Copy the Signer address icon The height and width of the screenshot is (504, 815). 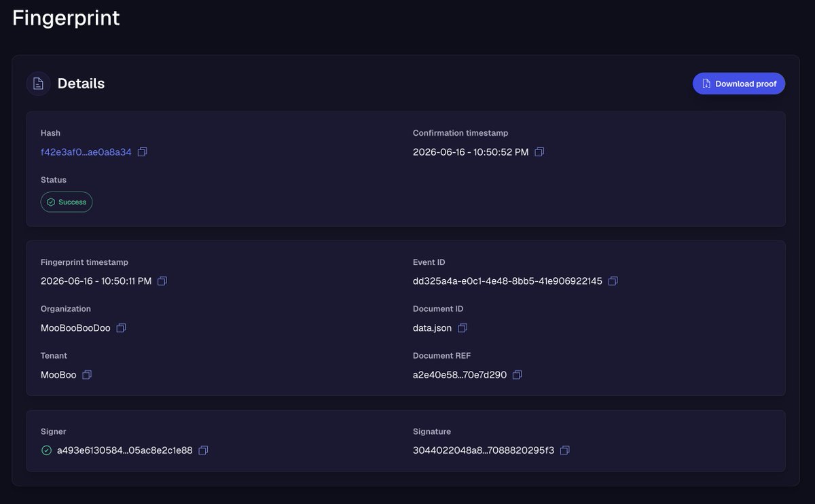coord(203,450)
